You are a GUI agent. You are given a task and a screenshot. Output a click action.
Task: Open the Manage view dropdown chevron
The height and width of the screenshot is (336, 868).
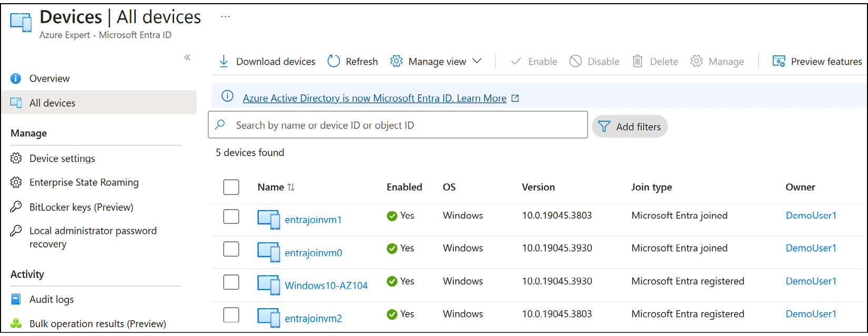coord(477,61)
